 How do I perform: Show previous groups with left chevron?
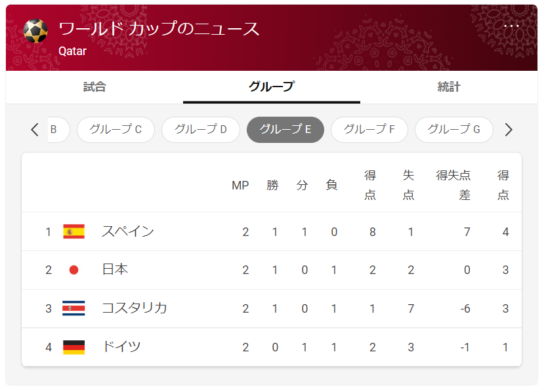(x=35, y=130)
